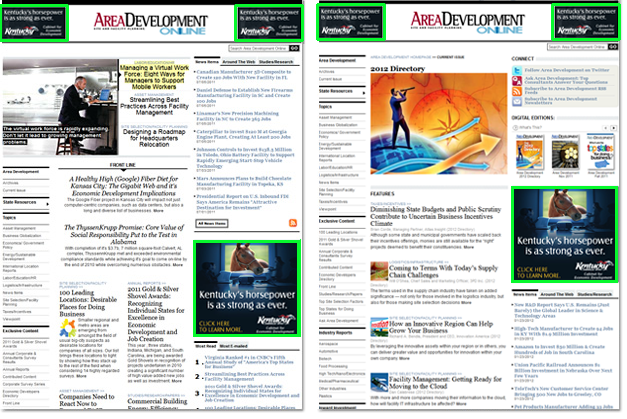Open the Healthy High Google Fiber Diet article
Viewport: 627px width, 419px height.
(123, 186)
